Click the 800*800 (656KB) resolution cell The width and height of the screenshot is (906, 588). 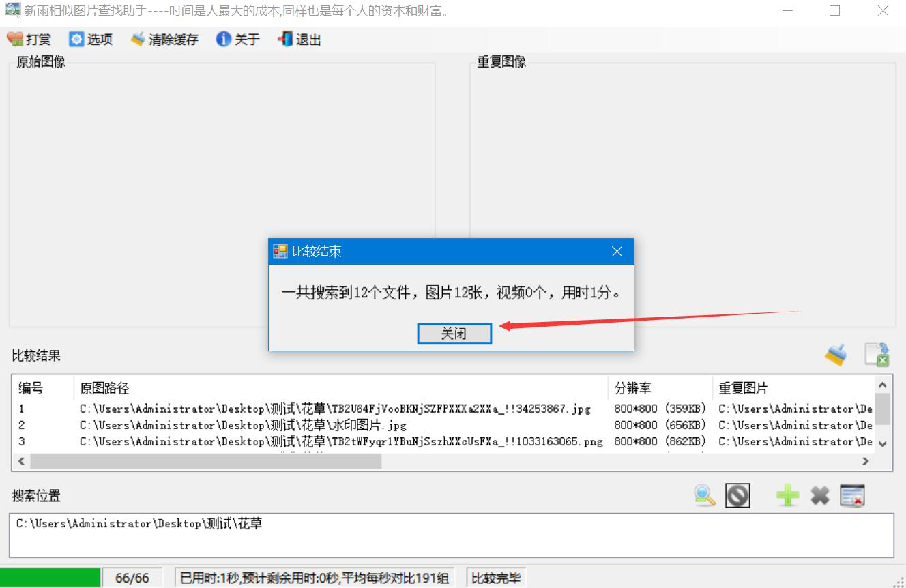[660, 425]
